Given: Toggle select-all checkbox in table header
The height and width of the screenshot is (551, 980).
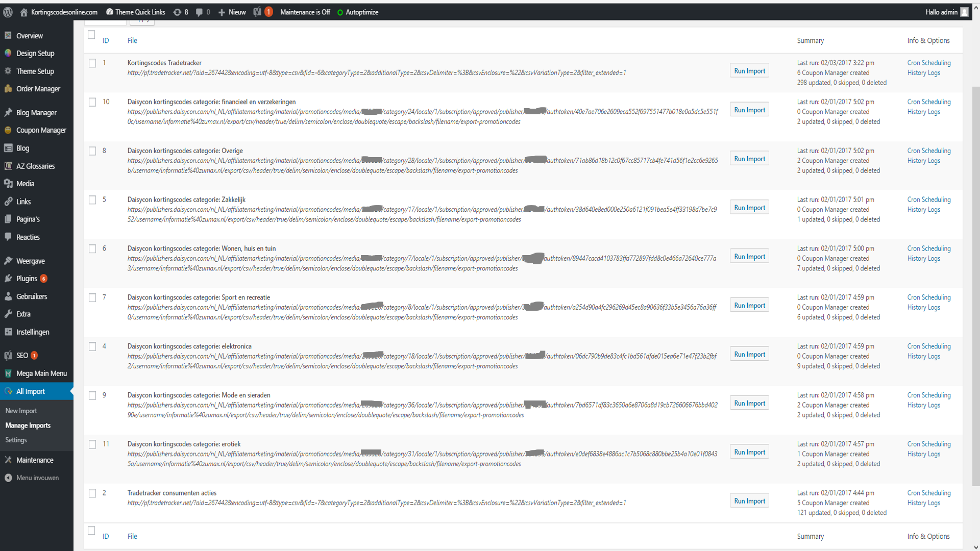Looking at the screenshot, I should pyautogui.click(x=91, y=35).
